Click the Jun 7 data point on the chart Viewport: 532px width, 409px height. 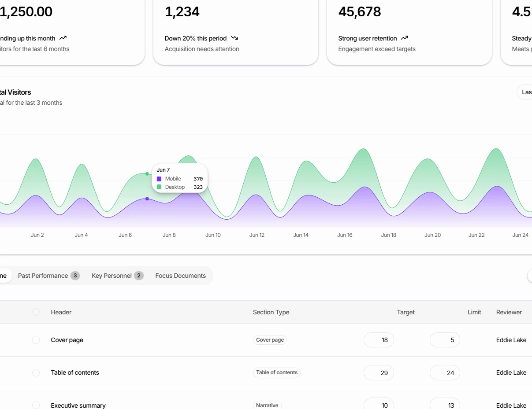click(147, 173)
